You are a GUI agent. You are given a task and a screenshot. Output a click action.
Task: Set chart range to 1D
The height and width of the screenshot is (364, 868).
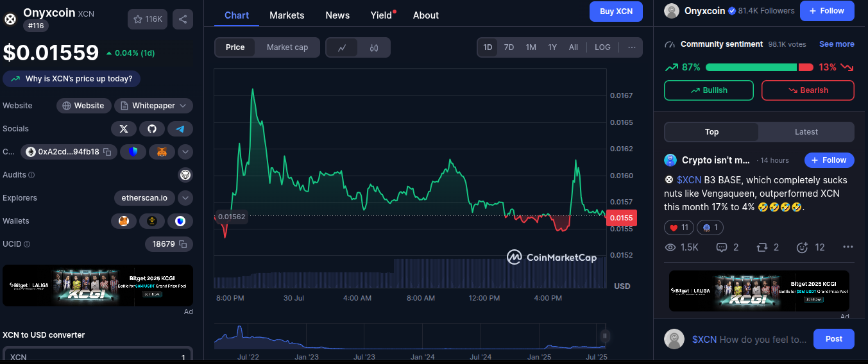[x=488, y=47]
